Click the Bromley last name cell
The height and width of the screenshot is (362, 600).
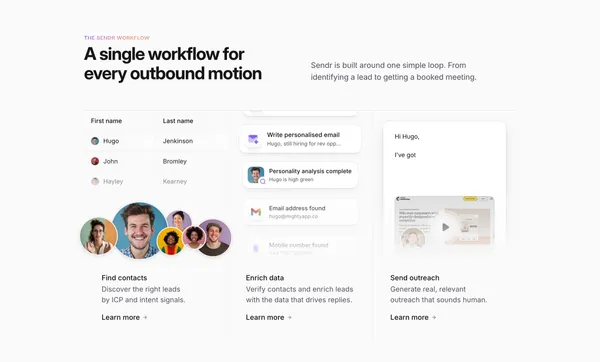tap(175, 161)
